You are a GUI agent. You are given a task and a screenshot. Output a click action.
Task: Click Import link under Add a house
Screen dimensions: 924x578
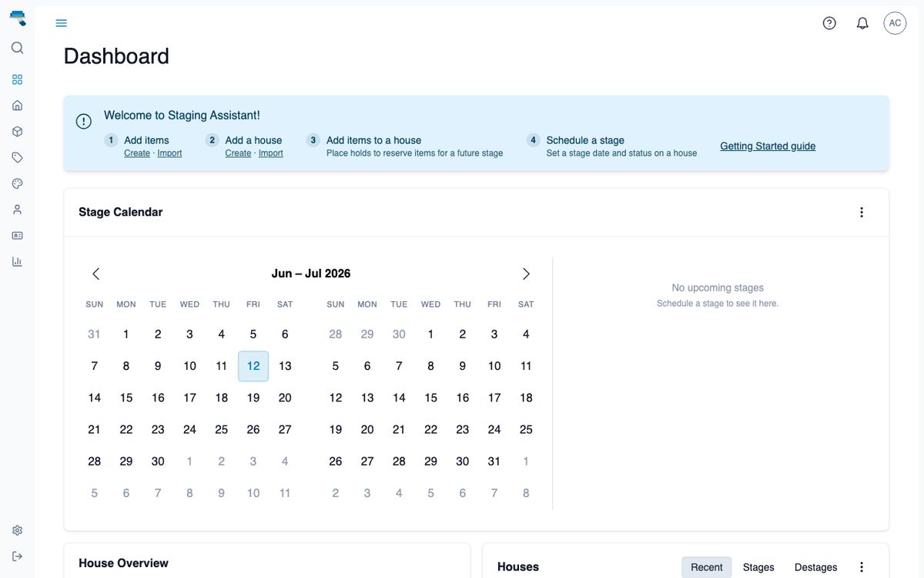(271, 153)
